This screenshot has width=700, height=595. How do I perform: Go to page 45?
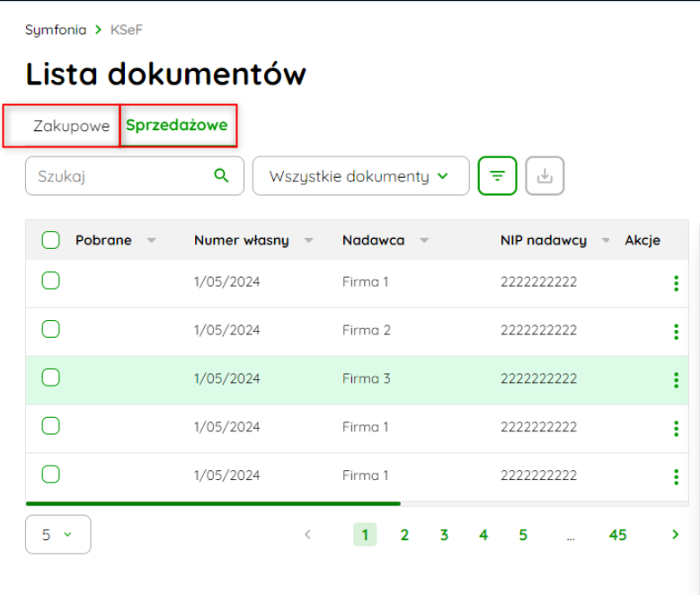point(617,535)
